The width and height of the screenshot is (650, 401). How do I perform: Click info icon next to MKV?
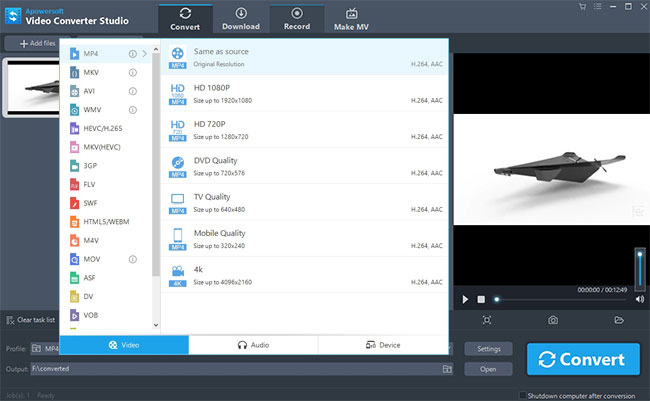(x=133, y=73)
